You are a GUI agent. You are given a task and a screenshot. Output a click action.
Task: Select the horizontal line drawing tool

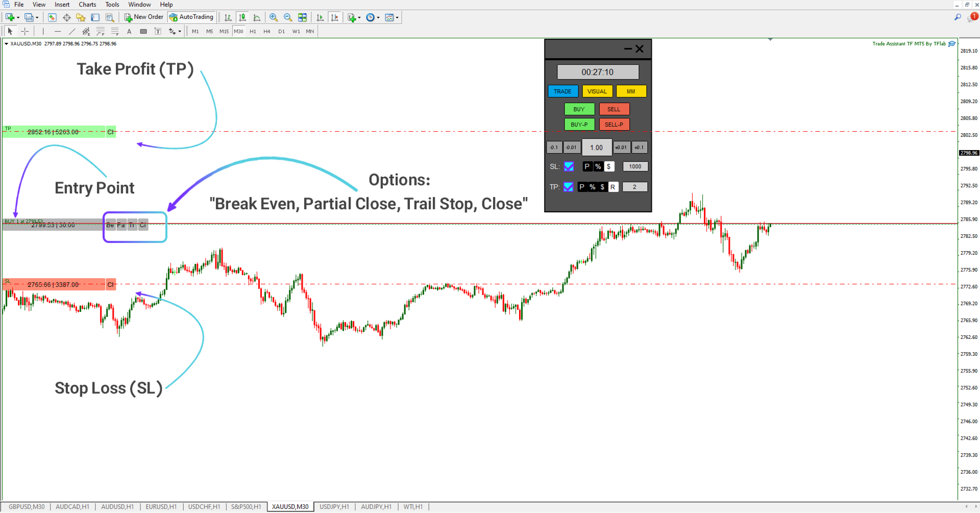[57, 31]
